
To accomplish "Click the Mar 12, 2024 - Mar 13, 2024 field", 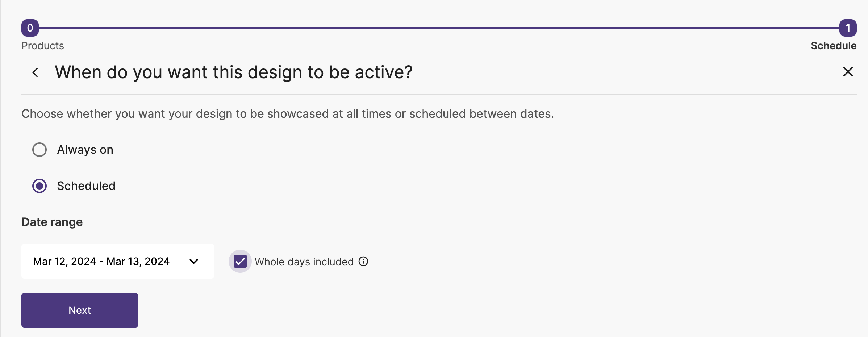I will point(117,261).
